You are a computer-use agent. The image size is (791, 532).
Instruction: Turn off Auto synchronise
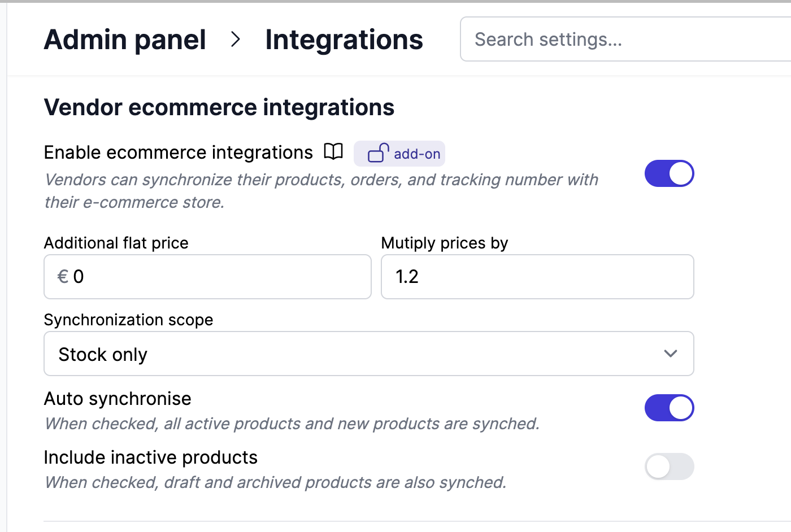(x=670, y=408)
